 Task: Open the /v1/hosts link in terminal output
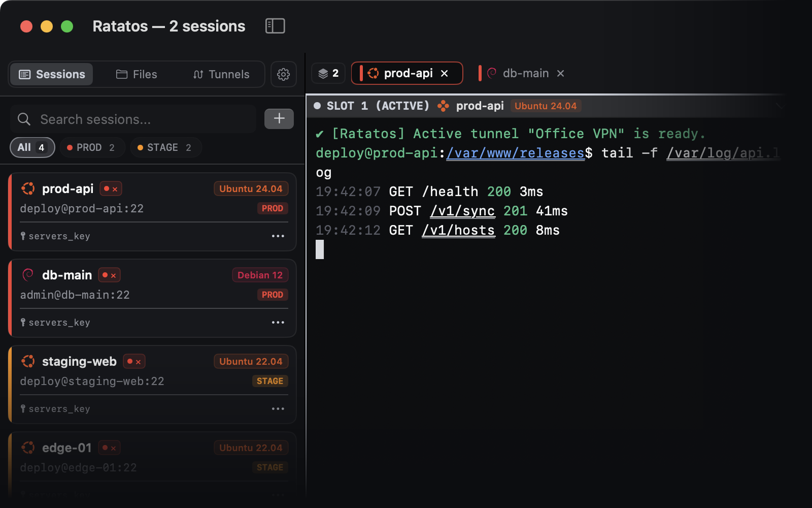458,230
